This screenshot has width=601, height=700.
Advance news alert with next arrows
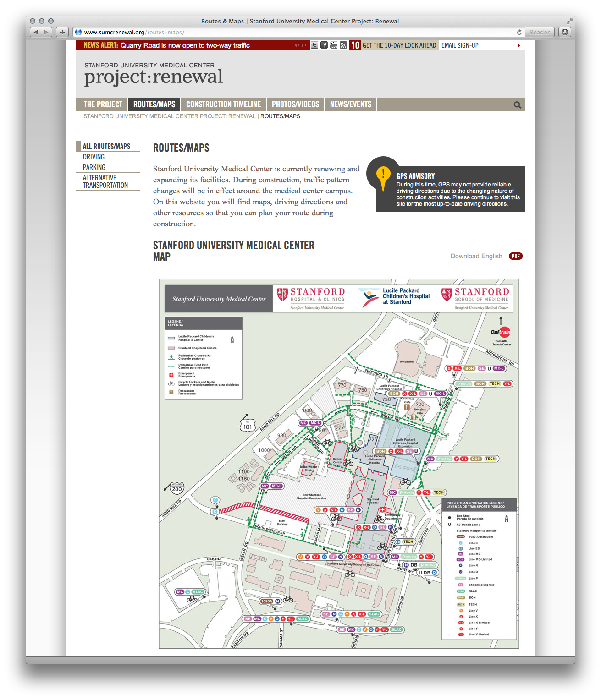[x=304, y=45]
